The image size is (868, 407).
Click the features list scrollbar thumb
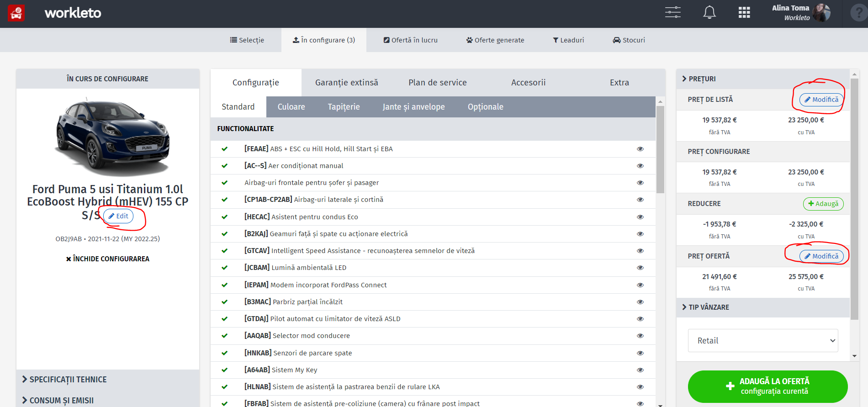(x=660, y=149)
